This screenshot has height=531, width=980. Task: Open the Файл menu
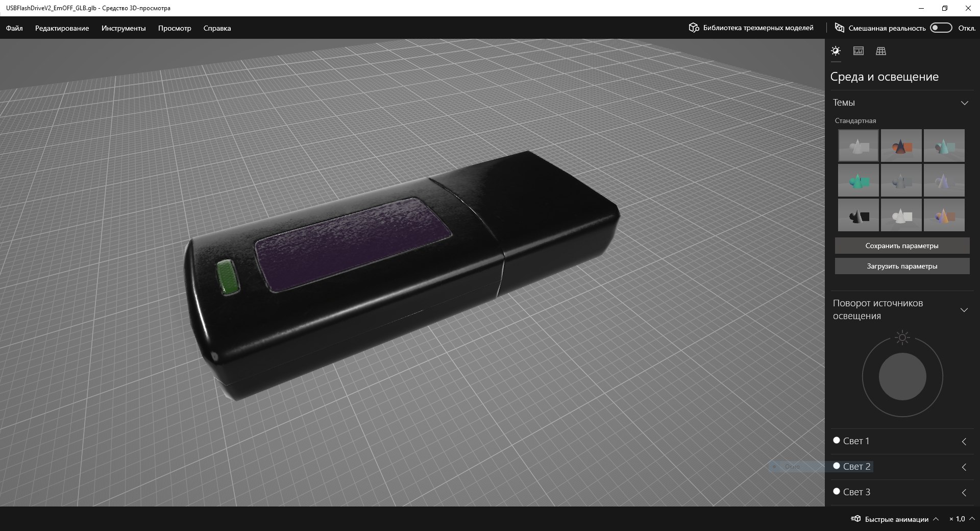coord(14,28)
